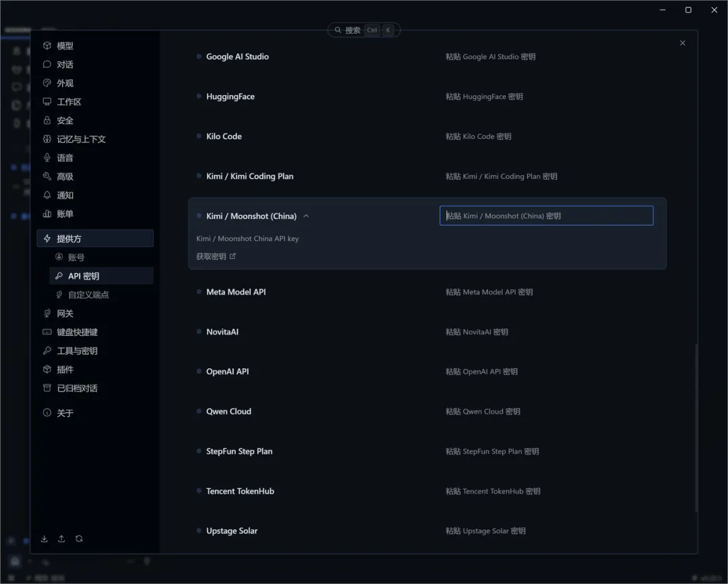Select the 提供方 lightning bolt icon

tap(47, 238)
